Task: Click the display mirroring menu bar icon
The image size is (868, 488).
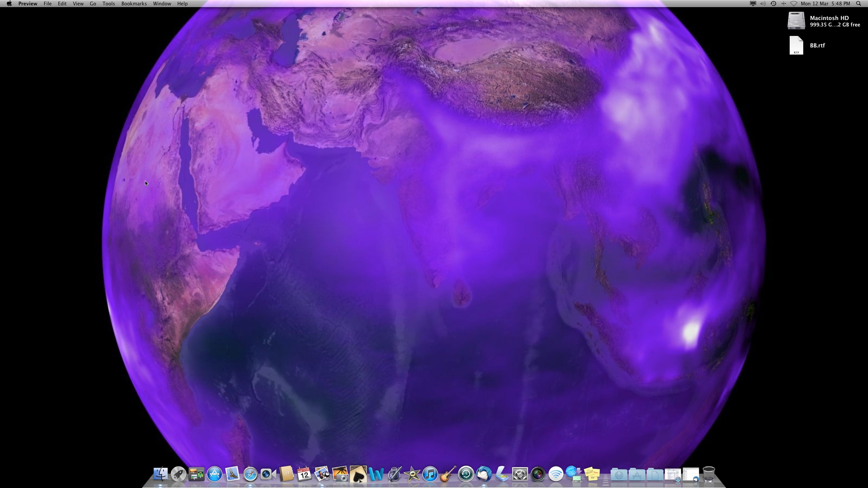Action: click(753, 4)
